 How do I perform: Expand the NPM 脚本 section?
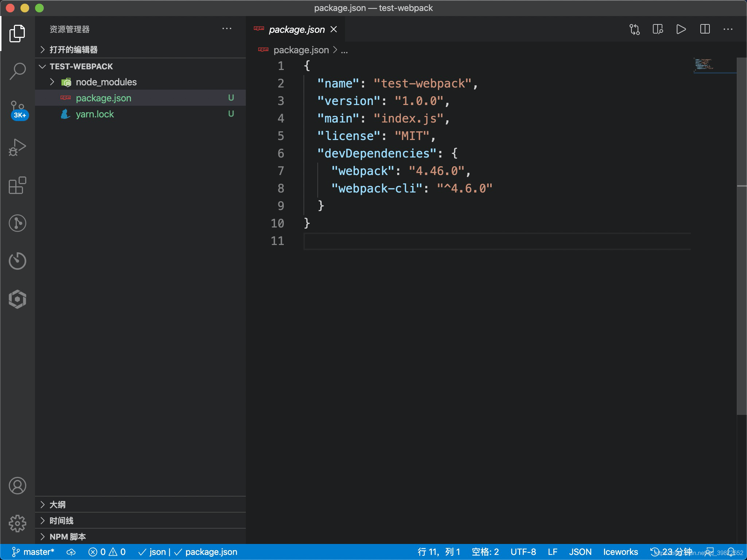tap(140, 537)
